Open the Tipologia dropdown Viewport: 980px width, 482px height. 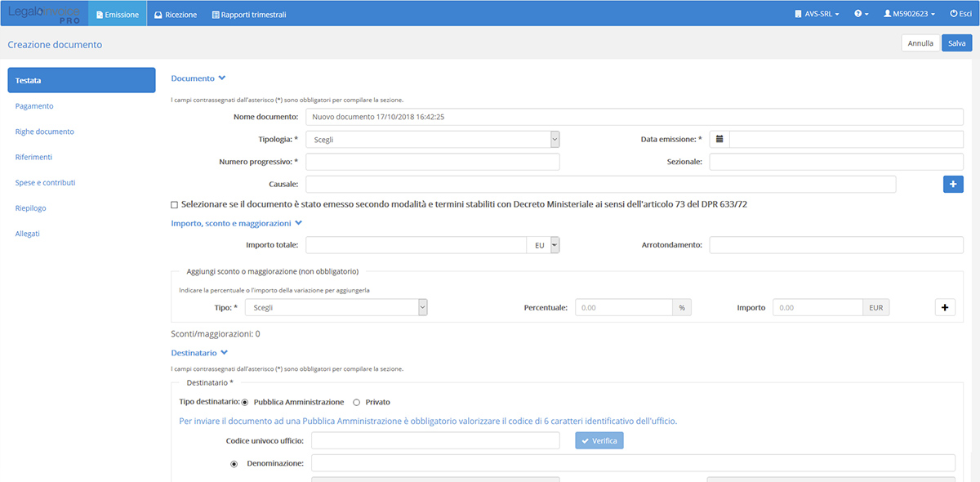432,140
